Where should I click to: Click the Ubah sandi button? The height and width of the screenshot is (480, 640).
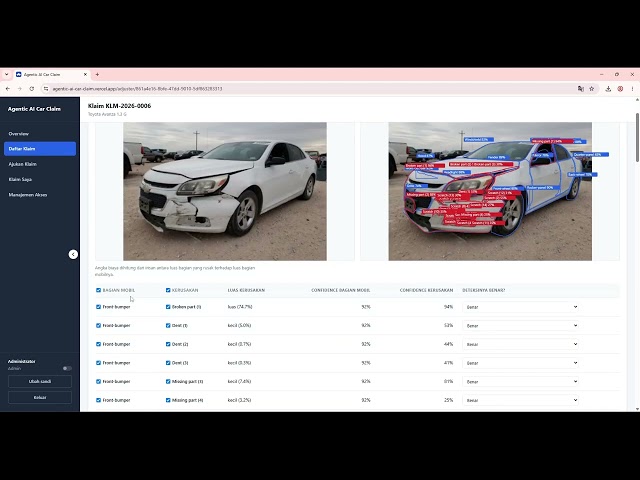[x=40, y=381]
